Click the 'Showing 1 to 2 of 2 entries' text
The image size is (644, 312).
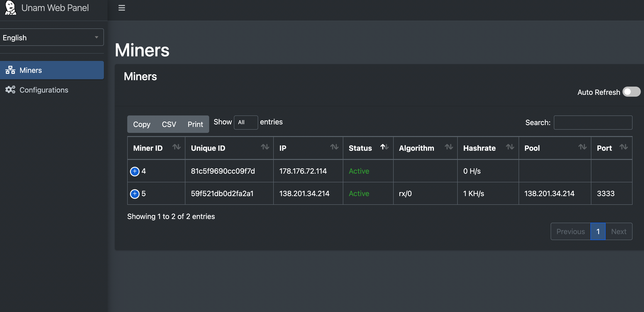click(171, 216)
